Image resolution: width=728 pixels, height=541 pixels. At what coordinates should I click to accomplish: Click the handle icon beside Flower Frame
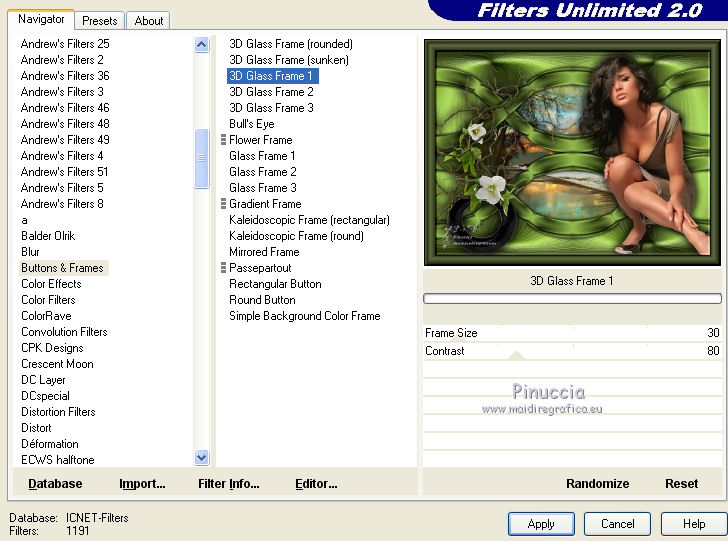223,140
